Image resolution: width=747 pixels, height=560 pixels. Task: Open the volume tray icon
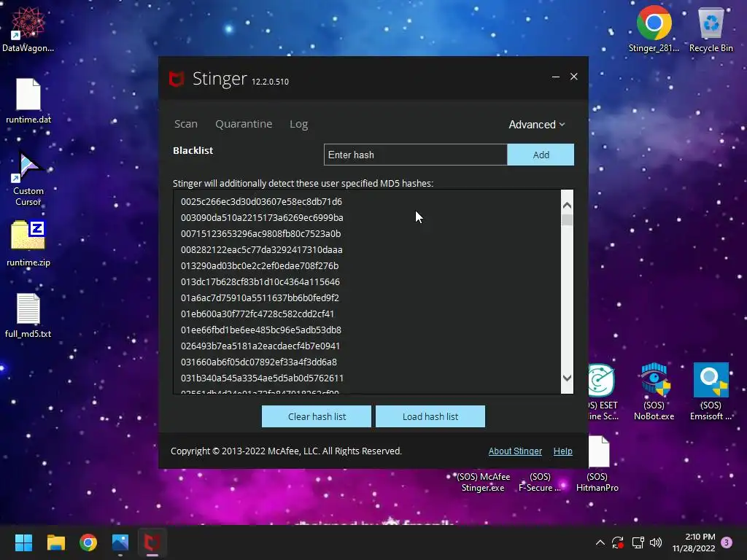(x=656, y=542)
